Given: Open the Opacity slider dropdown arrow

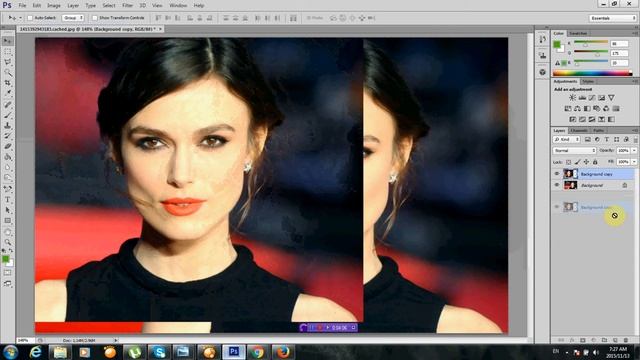Looking at the screenshot, I should click(634, 151).
